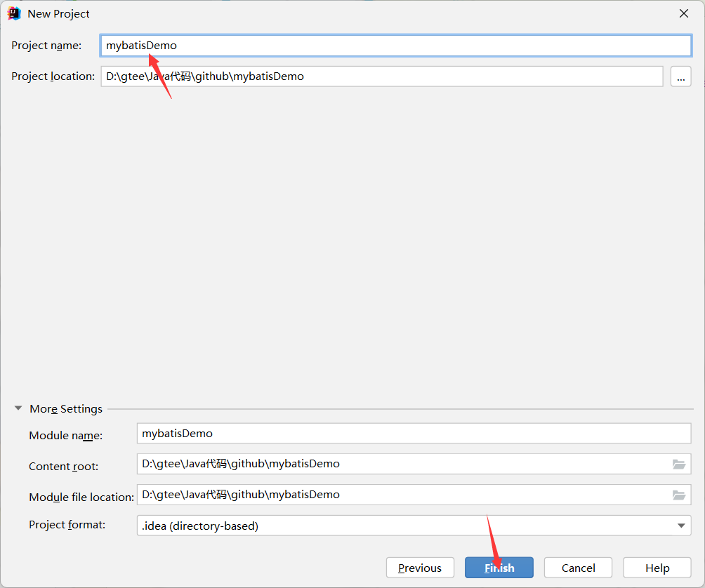
Task: Click the Project format label
Action: (x=67, y=525)
